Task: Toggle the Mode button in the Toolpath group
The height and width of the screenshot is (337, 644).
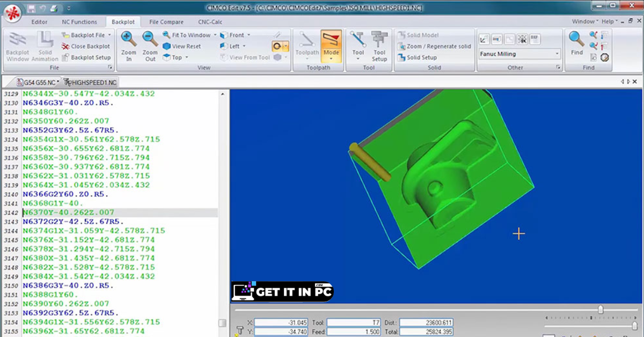Action: point(331,47)
